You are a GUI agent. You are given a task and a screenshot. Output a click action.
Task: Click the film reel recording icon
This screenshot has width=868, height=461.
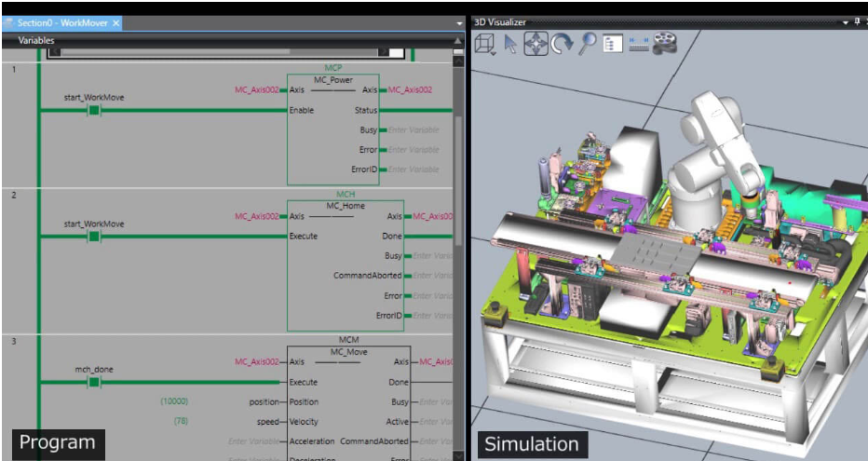pyautogui.click(x=664, y=44)
